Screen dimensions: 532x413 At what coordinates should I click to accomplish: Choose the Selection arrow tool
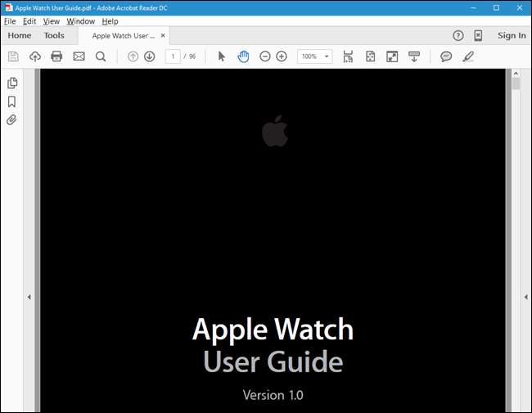pyautogui.click(x=222, y=56)
